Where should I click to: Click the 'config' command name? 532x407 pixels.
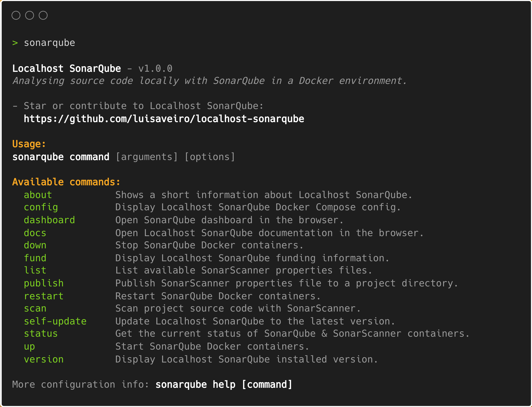point(41,207)
